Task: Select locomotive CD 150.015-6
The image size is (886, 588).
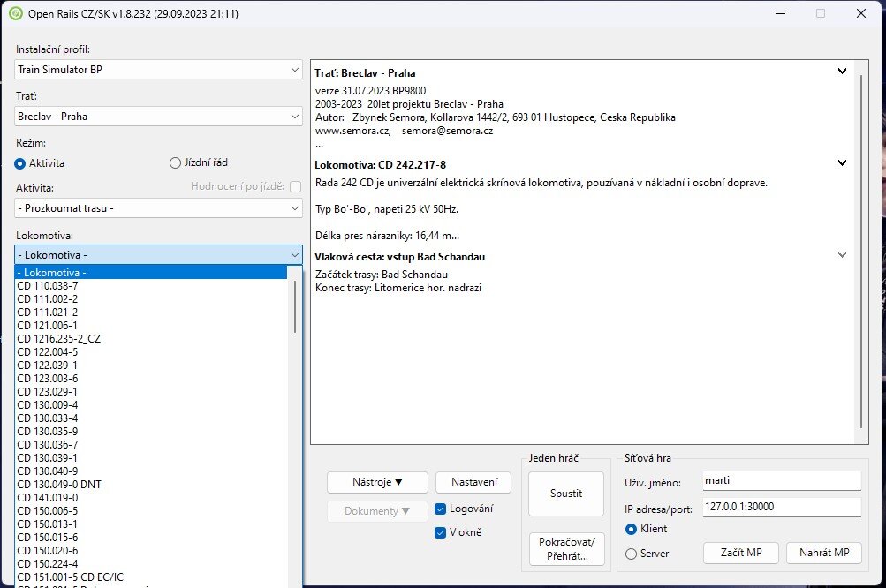Action: [x=151, y=538]
